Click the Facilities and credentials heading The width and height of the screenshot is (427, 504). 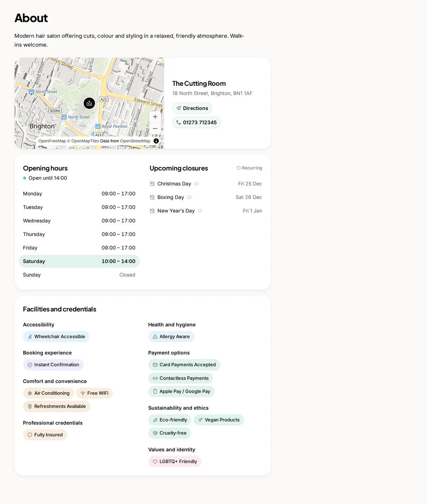pos(60,309)
